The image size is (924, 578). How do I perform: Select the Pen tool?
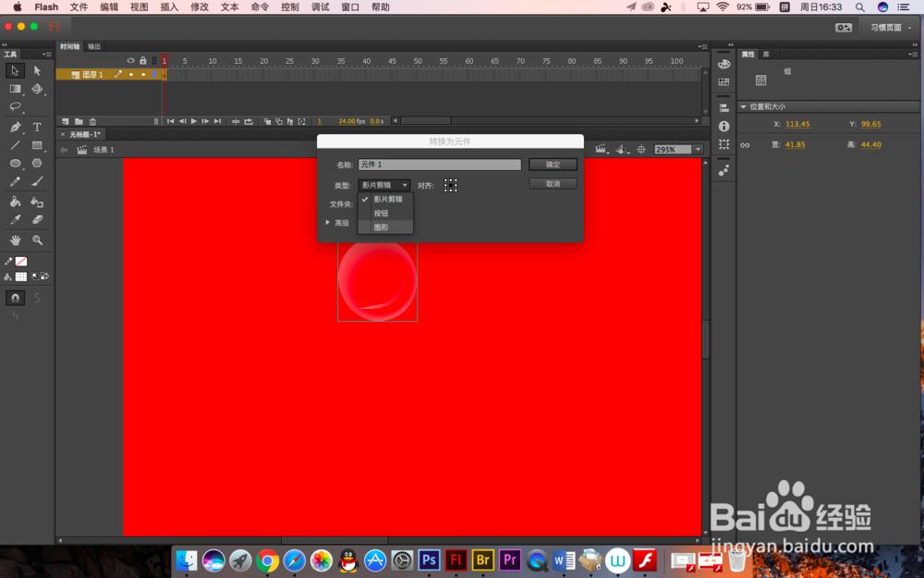(x=16, y=127)
